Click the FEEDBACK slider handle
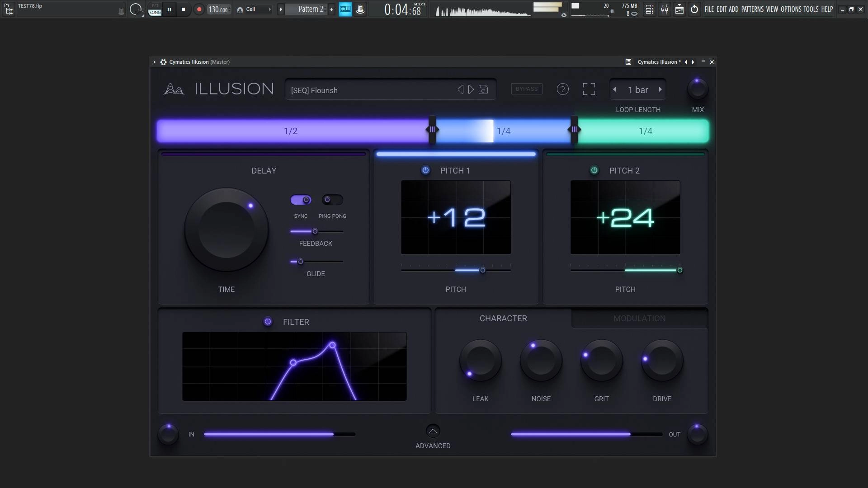This screenshot has height=488, width=868. 315,231
